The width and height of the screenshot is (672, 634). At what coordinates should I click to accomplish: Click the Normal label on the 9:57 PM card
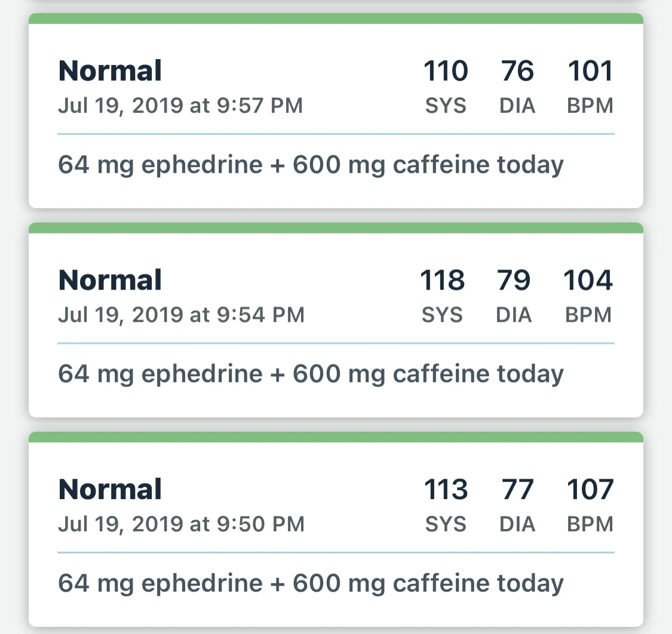[110, 71]
